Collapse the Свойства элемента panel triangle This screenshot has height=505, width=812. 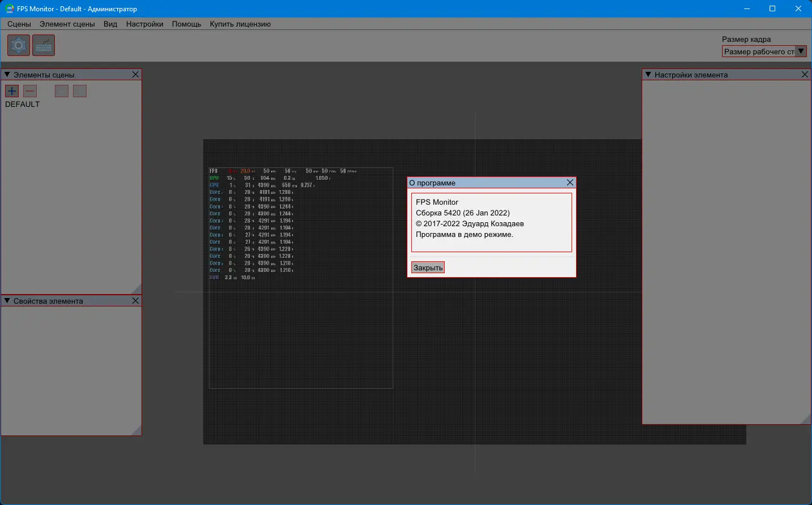tap(7, 301)
